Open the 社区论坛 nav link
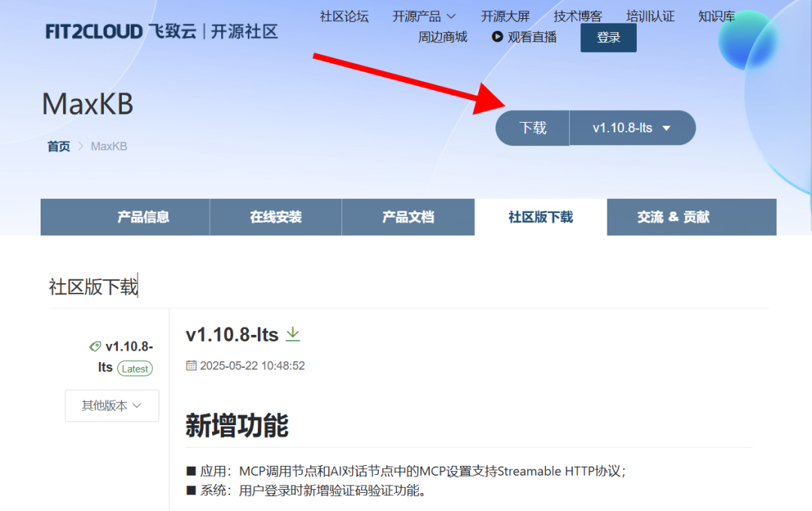The image size is (812, 511). (344, 17)
